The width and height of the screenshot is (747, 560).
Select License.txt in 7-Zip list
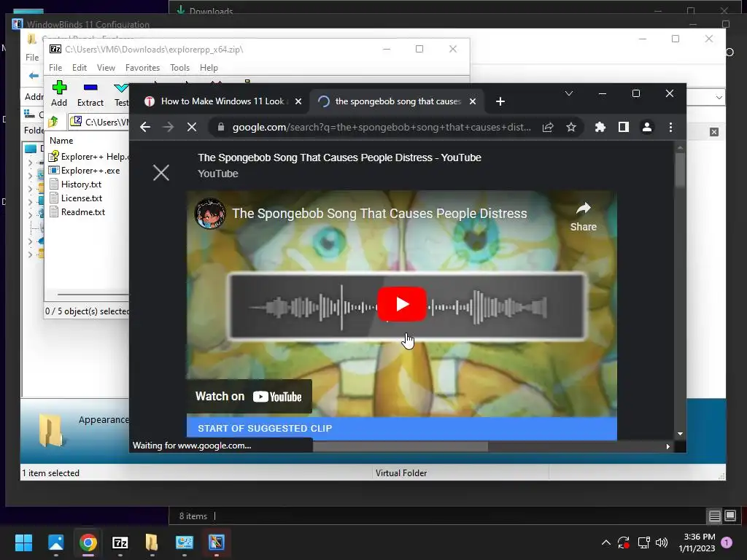tap(76, 198)
